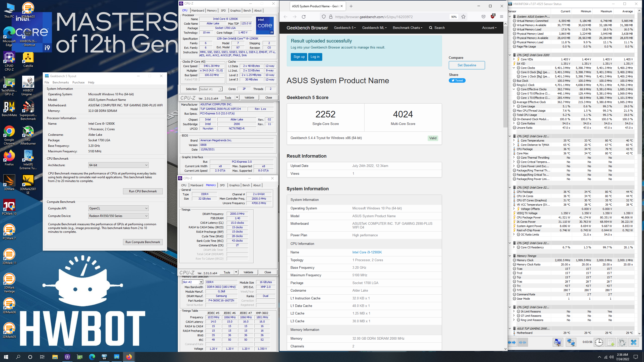This screenshot has width=644, height=362.
Task: Switch to Mainboard tab in upper CPU-Z
Action: pos(198,11)
